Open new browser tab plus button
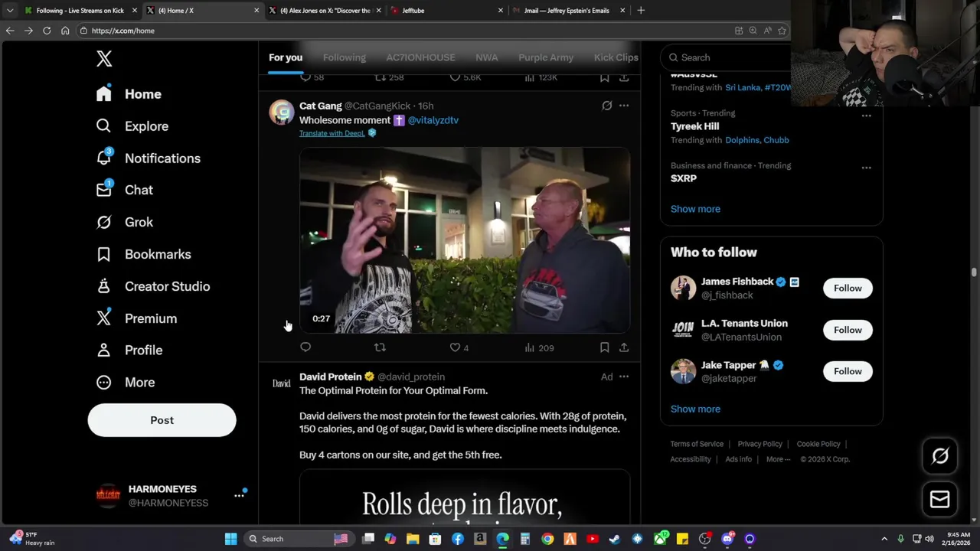This screenshot has height=551, width=980. click(x=641, y=11)
